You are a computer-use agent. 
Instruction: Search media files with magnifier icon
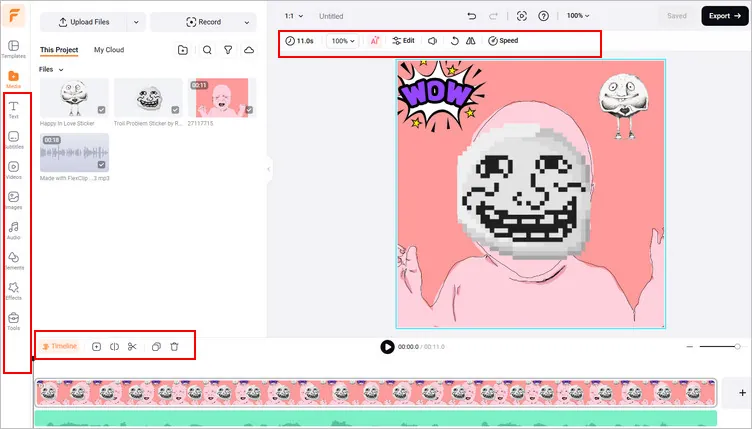click(x=207, y=50)
